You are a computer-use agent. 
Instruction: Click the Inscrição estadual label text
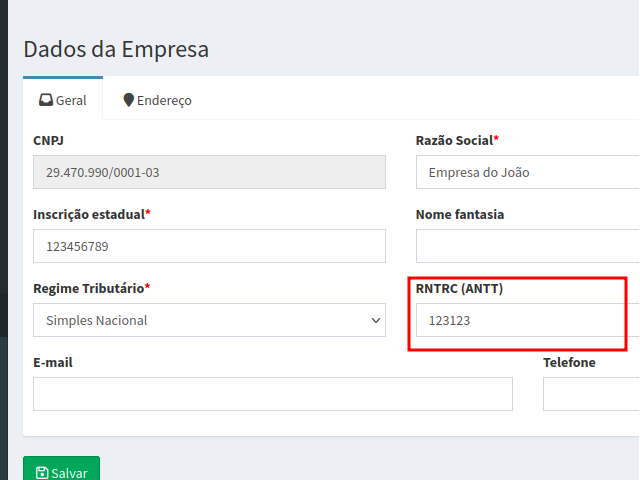(x=89, y=214)
